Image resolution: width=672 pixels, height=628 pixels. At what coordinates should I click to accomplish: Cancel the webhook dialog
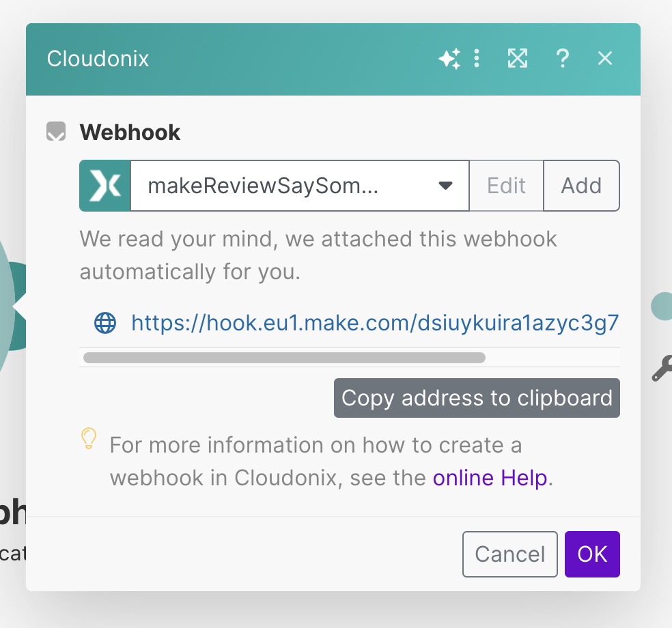(x=509, y=554)
